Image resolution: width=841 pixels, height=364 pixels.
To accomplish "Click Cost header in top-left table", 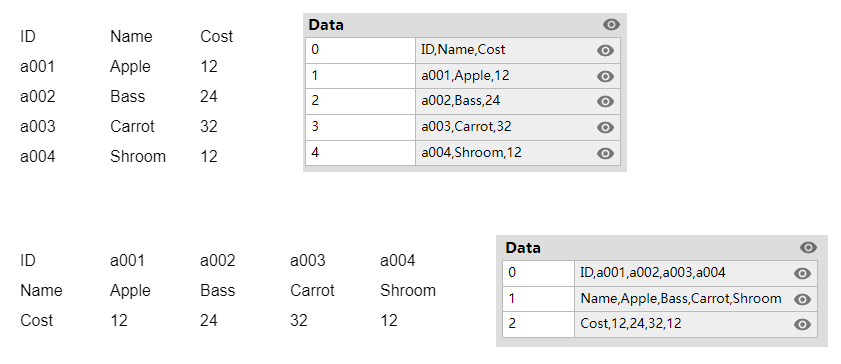I will pos(217,36).
